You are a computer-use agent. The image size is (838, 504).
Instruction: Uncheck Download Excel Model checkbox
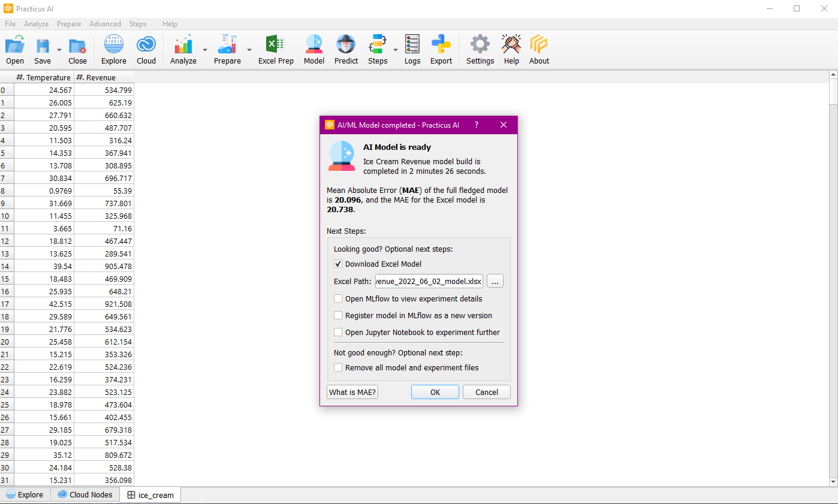[339, 264]
